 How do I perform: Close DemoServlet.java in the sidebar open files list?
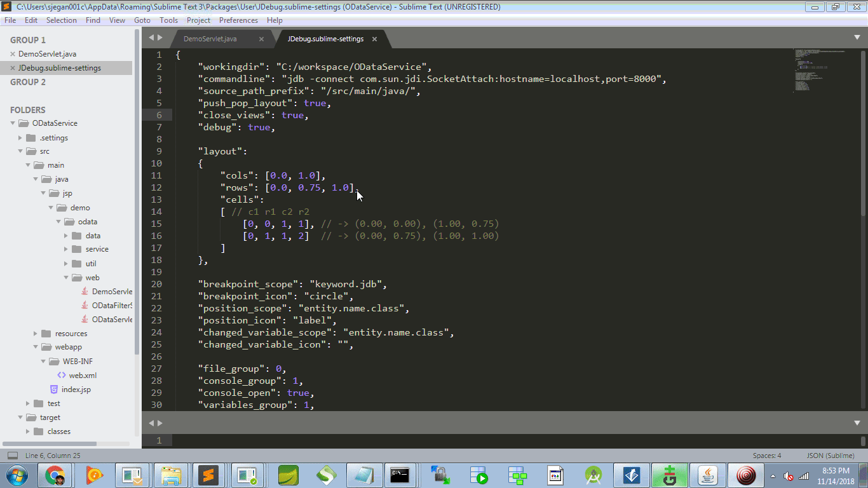(x=13, y=54)
